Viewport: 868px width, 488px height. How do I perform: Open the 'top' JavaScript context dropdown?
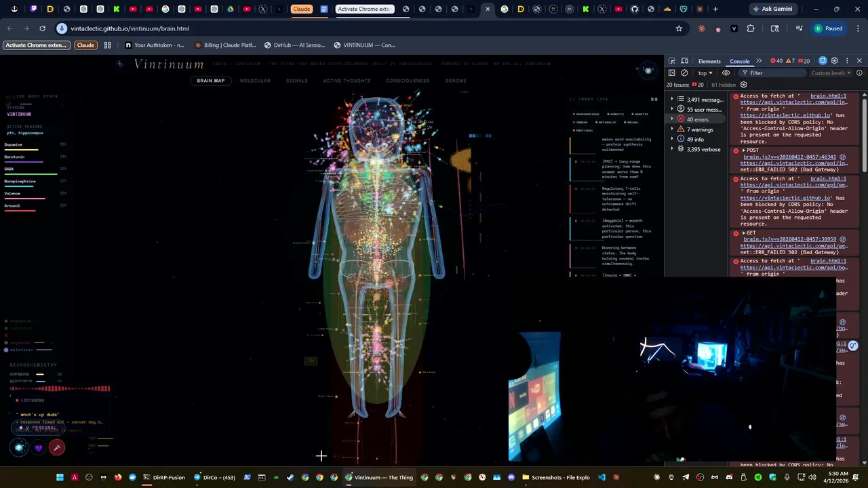705,73
